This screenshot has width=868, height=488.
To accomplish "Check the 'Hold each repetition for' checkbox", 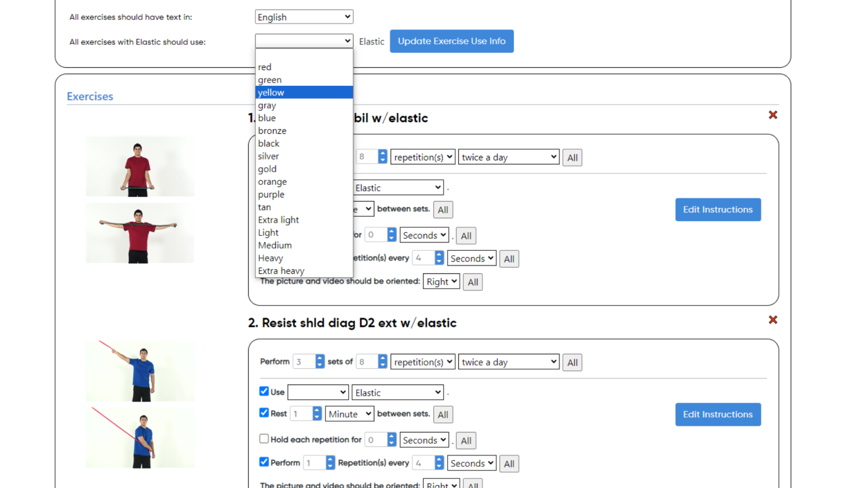I will [x=264, y=438].
